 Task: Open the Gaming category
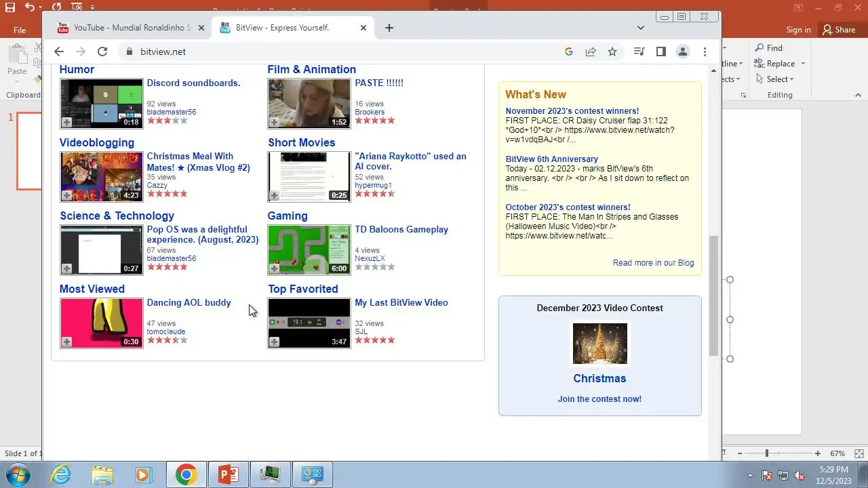[x=288, y=216]
